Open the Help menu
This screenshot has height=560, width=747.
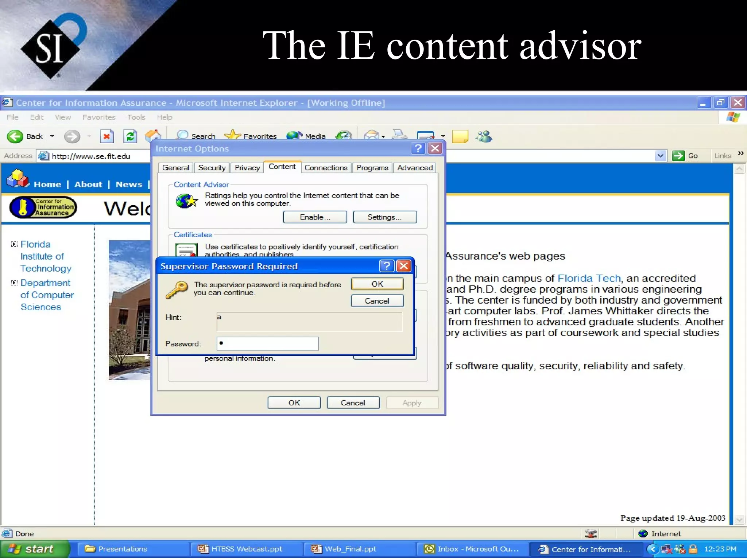click(165, 117)
